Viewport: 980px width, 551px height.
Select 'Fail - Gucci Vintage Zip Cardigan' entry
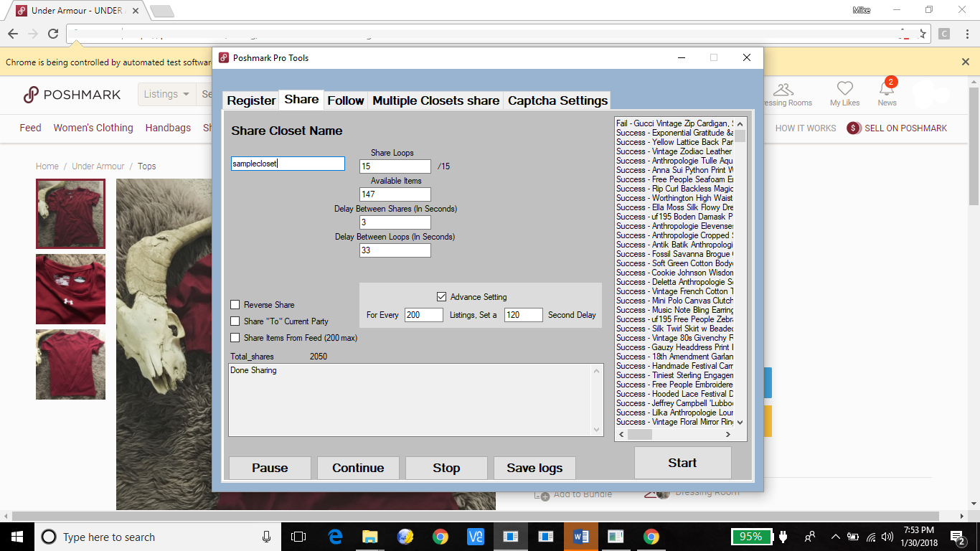point(674,123)
